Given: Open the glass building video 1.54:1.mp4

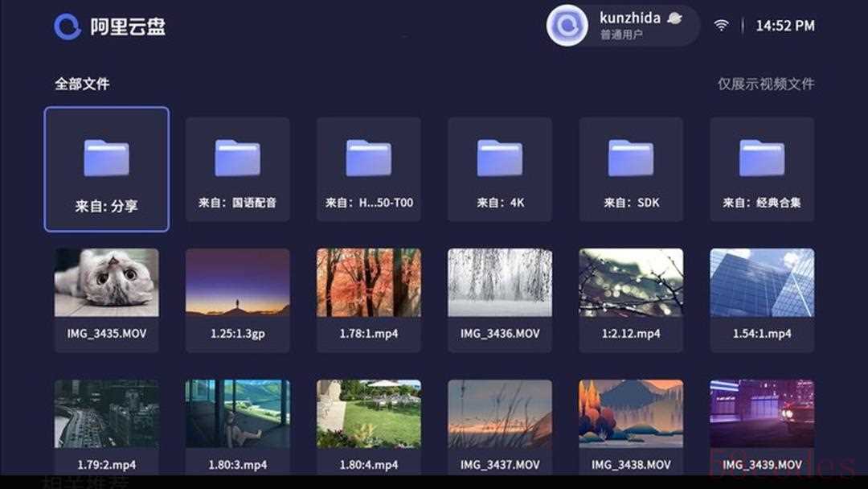Looking at the screenshot, I should point(762,282).
